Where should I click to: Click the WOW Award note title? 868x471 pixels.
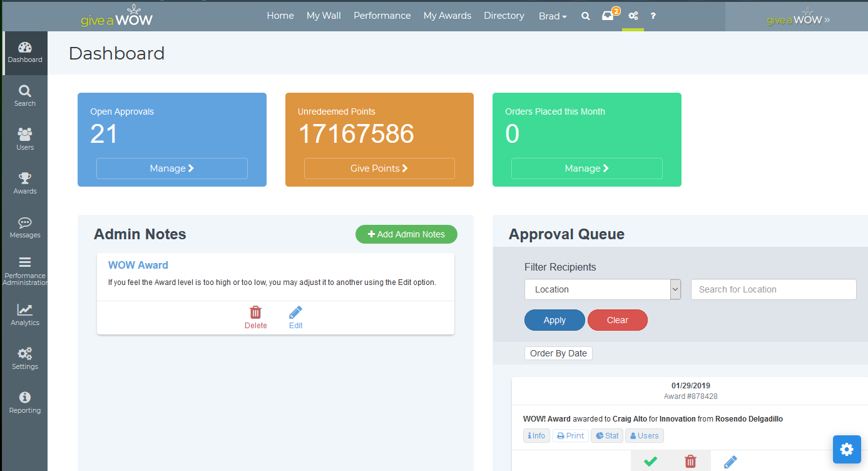click(x=138, y=266)
